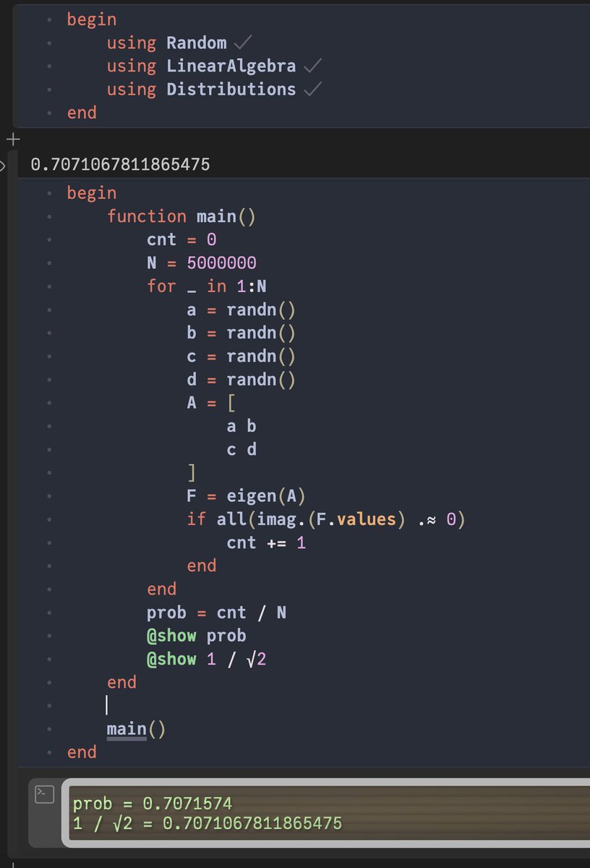Click the 'c = randn()' line

[241, 357]
